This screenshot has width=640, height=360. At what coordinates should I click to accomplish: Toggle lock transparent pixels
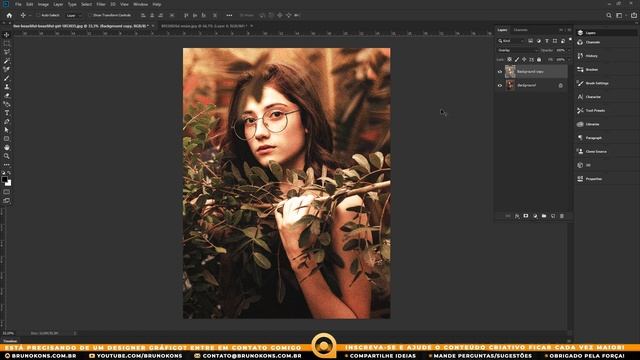tap(509, 60)
